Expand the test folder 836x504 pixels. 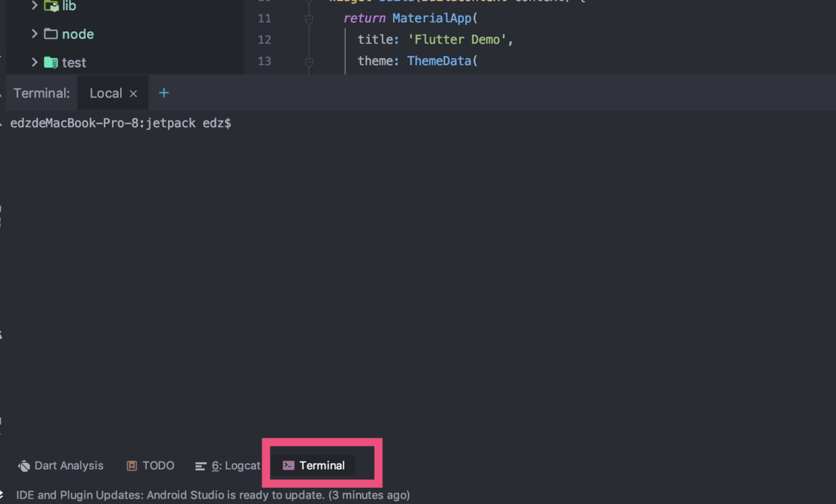pos(34,62)
